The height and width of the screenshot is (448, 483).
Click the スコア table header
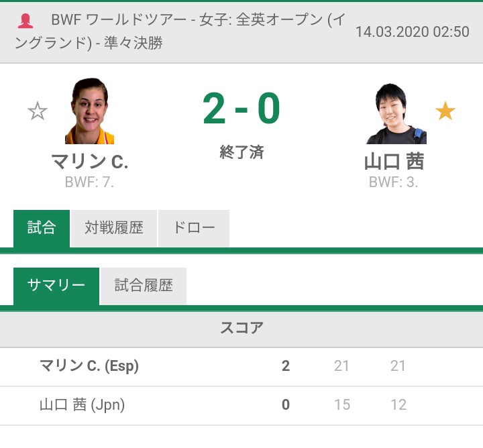pos(241,328)
